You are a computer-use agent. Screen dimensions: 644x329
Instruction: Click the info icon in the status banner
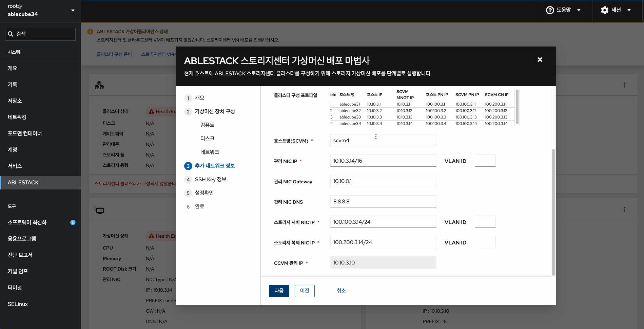90,31
